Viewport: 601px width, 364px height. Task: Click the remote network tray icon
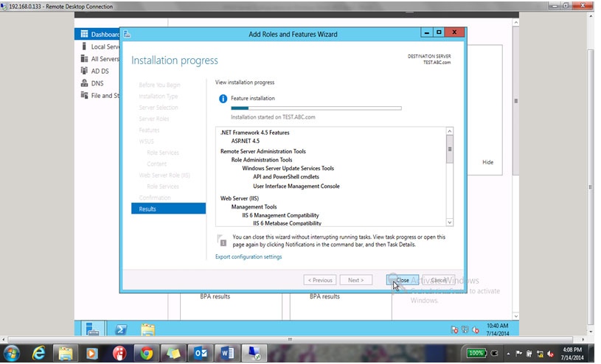[x=465, y=329]
